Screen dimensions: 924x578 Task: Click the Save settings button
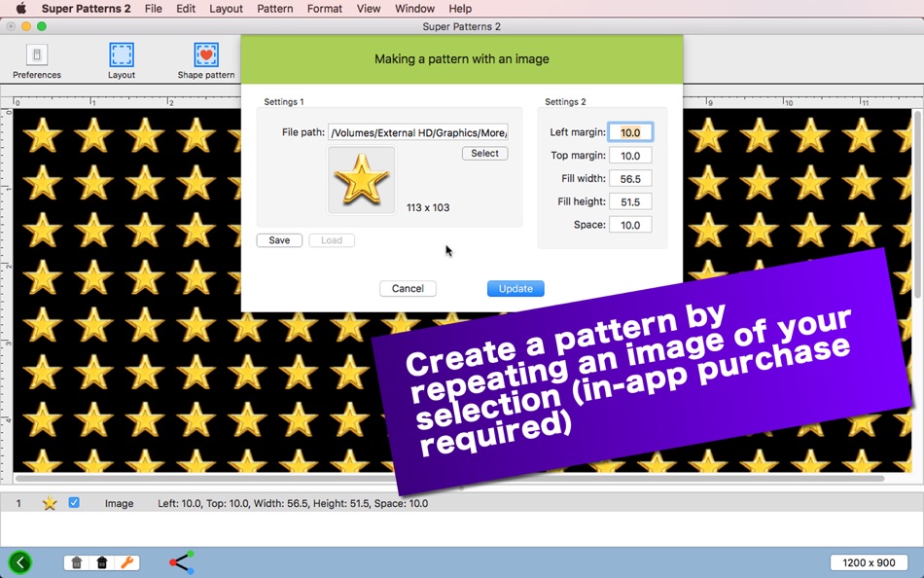click(279, 240)
